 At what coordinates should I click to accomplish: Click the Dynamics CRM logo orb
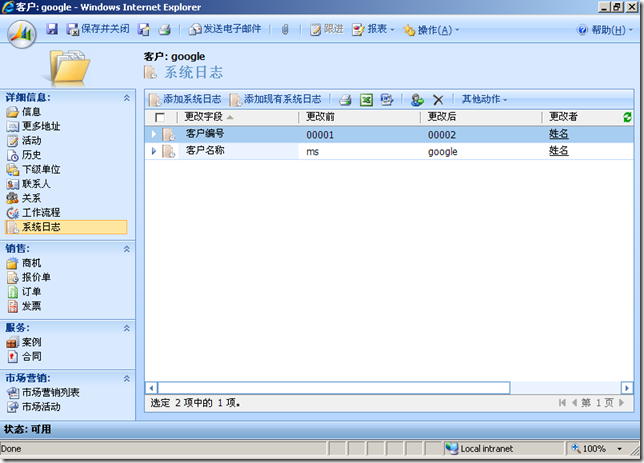21,34
